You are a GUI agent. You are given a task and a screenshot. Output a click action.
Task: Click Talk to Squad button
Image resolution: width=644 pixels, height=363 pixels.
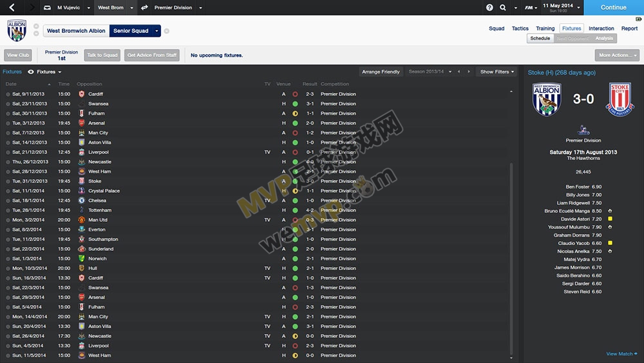coord(102,55)
